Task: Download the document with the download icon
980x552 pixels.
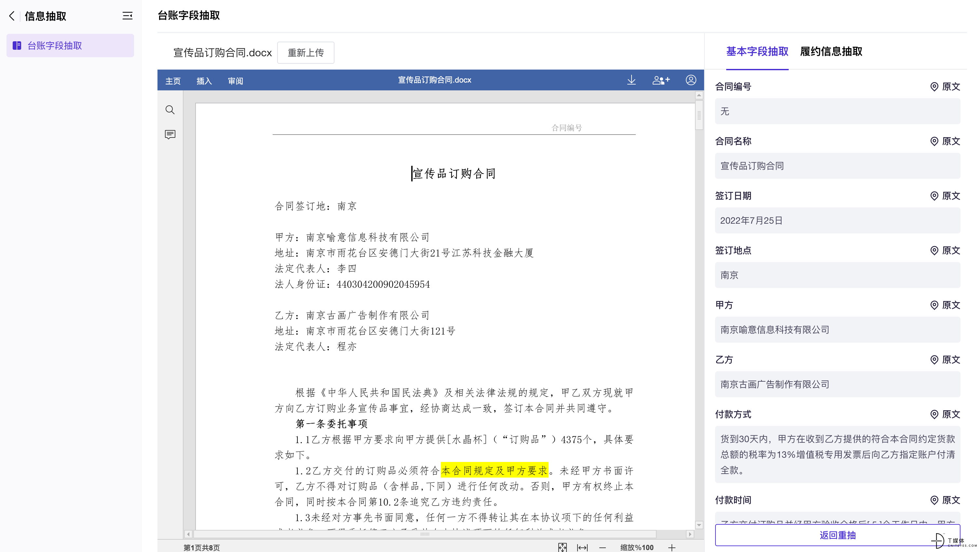Action: pyautogui.click(x=631, y=80)
